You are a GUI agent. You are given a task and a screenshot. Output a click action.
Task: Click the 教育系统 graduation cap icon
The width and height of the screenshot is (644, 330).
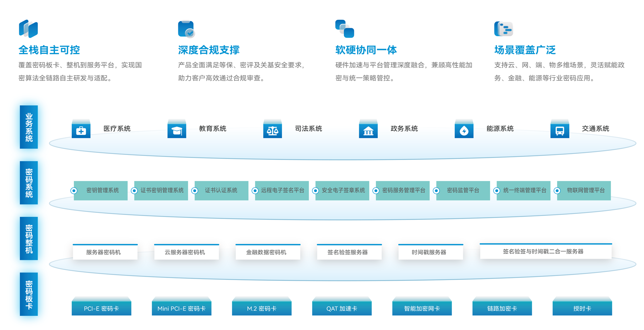(x=177, y=129)
